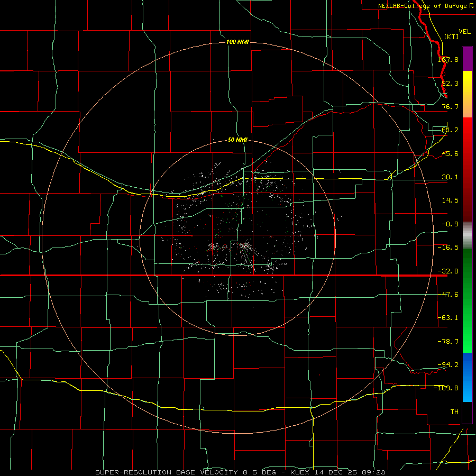Click the 92.3 legend value

tap(450, 83)
